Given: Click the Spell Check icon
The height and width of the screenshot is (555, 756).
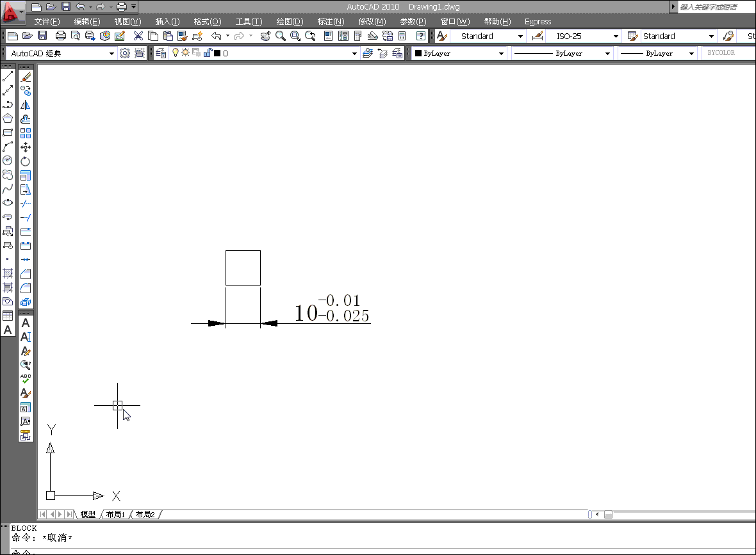Looking at the screenshot, I should pos(26,379).
